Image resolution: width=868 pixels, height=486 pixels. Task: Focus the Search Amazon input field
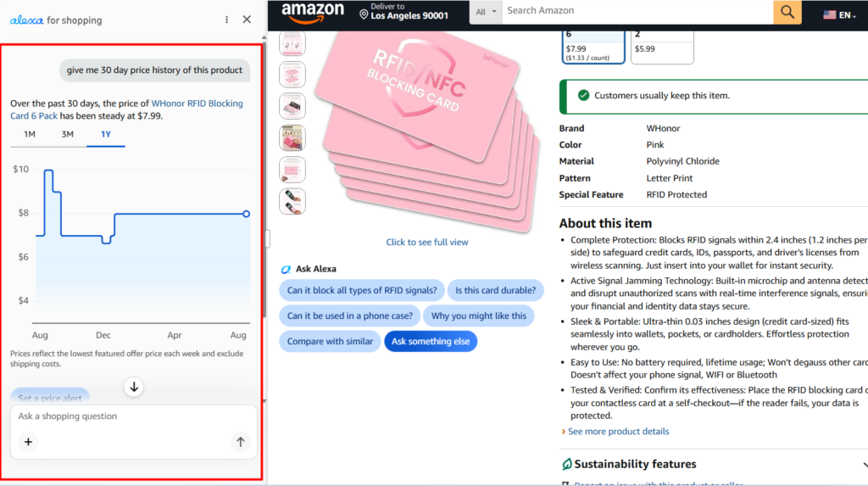pyautogui.click(x=637, y=12)
